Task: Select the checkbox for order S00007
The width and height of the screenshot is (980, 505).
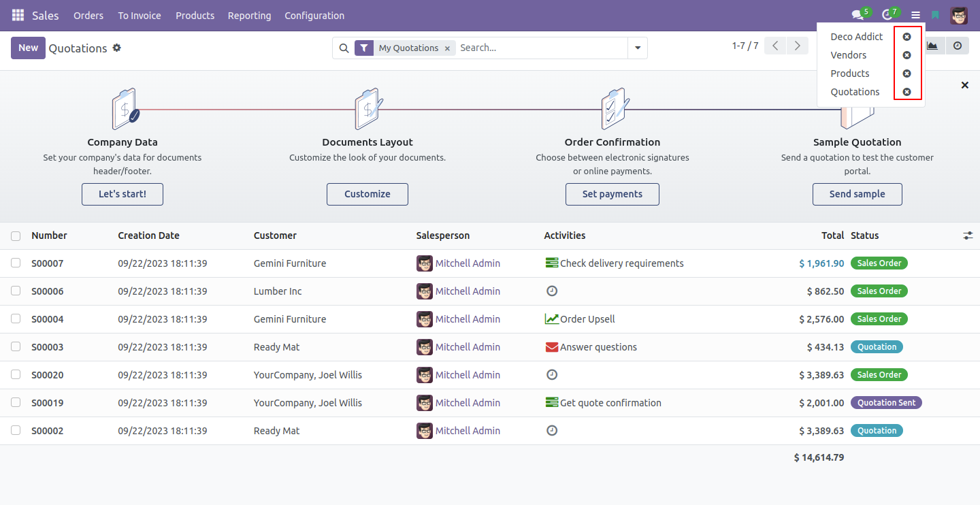Action: pyautogui.click(x=16, y=263)
